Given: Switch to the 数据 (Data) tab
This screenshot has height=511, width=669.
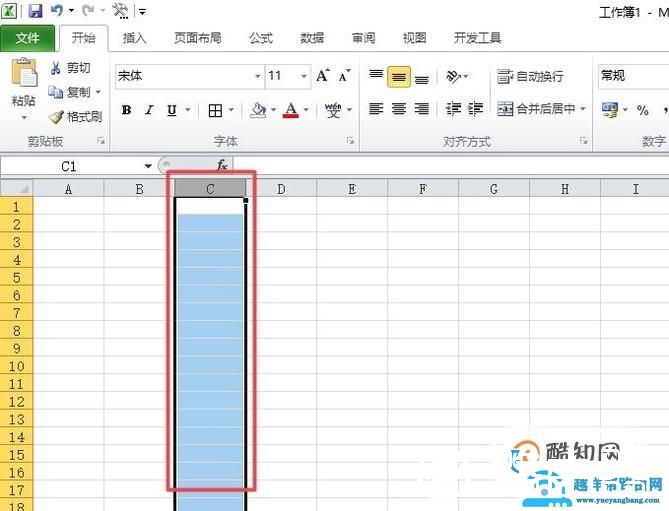Looking at the screenshot, I should (x=312, y=38).
